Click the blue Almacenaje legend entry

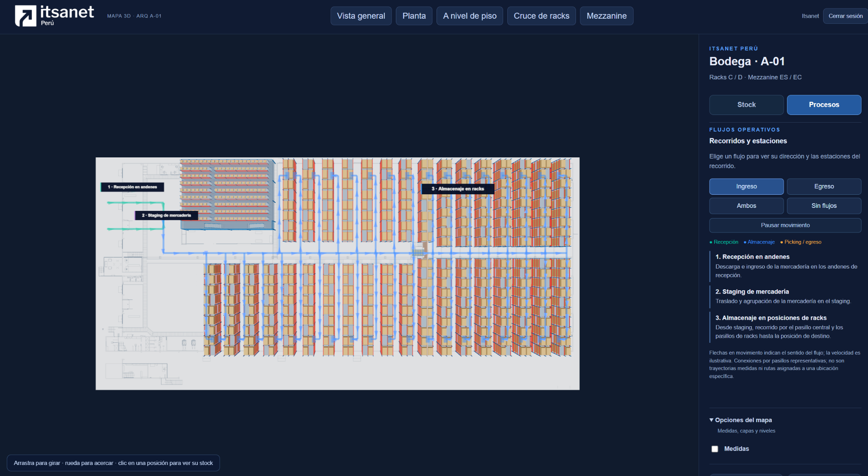[x=759, y=242]
